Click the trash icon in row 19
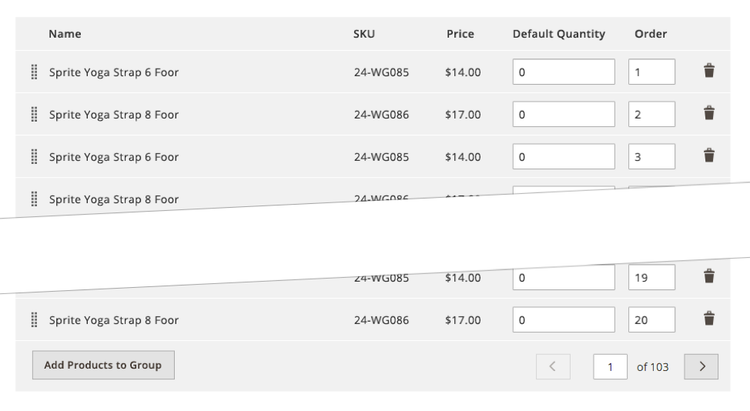 709,276
